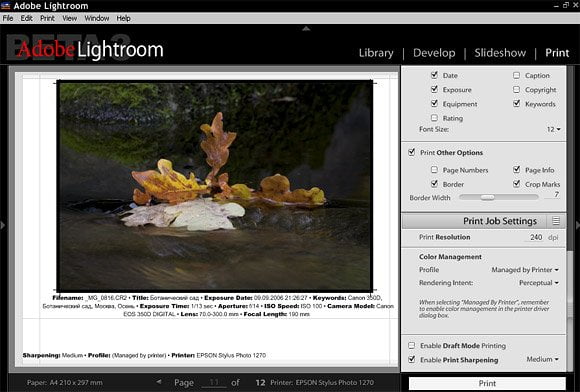Click the Adobe Lightroom title bar icon
The image size is (580, 392).
pos(5,6)
